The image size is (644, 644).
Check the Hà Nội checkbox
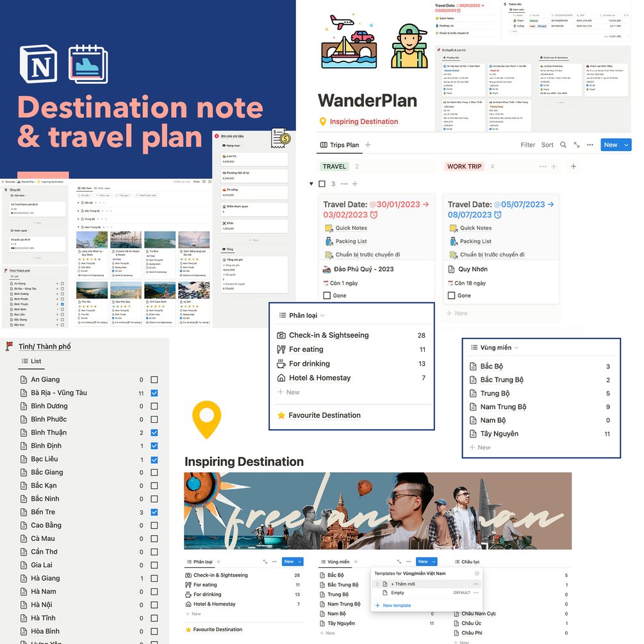coord(154,605)
